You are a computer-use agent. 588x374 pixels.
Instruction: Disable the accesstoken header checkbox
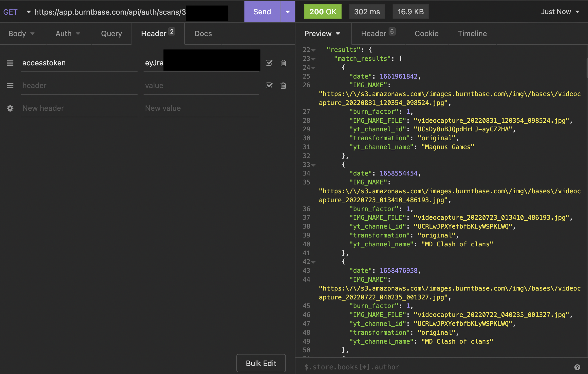tap(269, 63)
